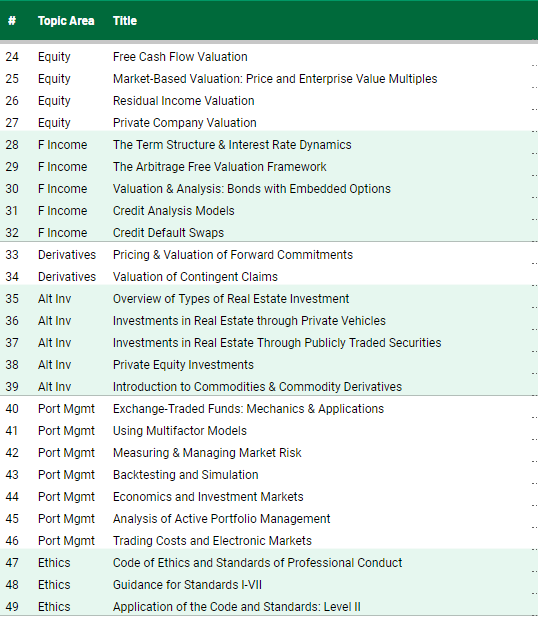Viewport: 538px width, 627px height.
Task: Select 'Application of the Code and Standards: Level II'
Action: (x=236, y=607)
